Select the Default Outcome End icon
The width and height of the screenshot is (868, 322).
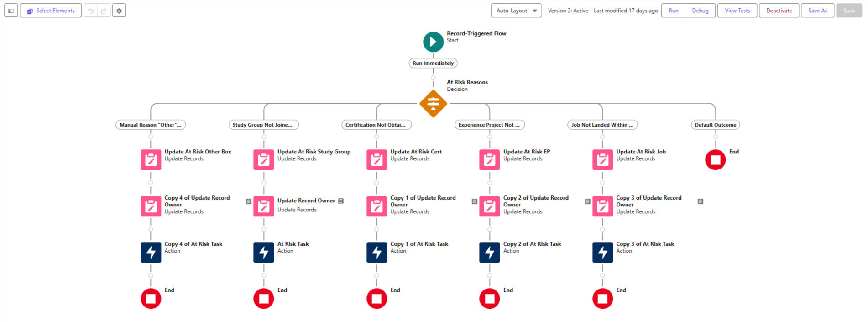tap(715, 160)
